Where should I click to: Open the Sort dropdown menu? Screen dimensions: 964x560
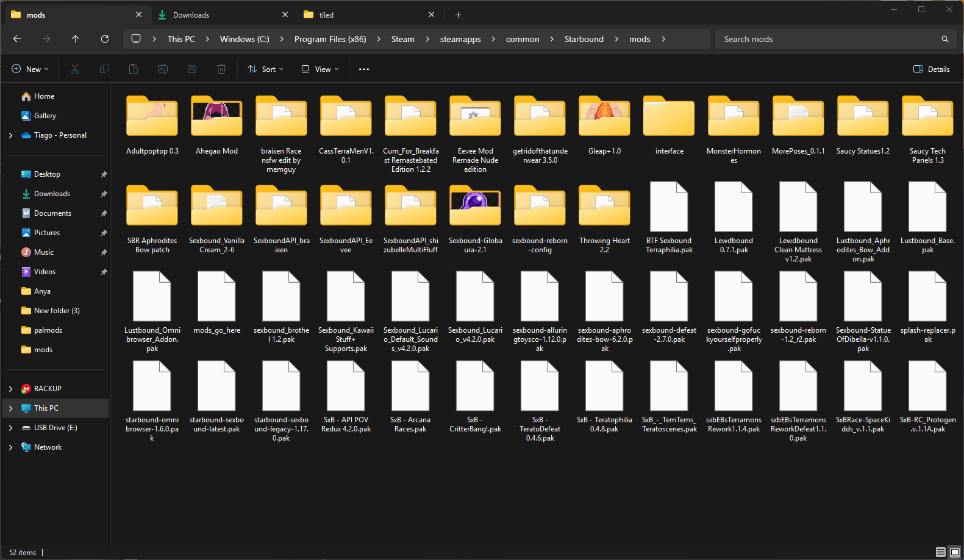point(265,69)
